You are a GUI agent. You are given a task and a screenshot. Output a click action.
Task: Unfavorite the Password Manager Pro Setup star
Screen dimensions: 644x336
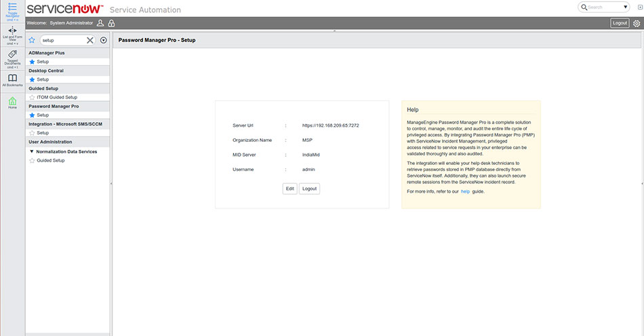pyautogui.click(x=32, y=115)
